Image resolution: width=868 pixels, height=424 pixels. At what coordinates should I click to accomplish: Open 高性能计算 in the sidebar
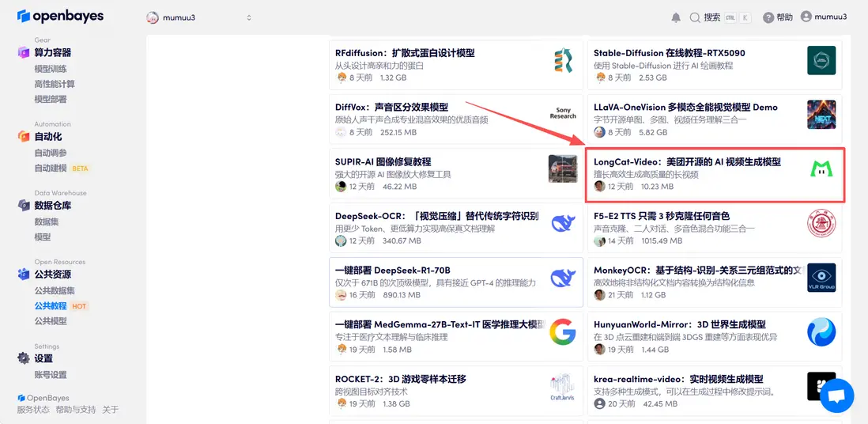[55, 84]
